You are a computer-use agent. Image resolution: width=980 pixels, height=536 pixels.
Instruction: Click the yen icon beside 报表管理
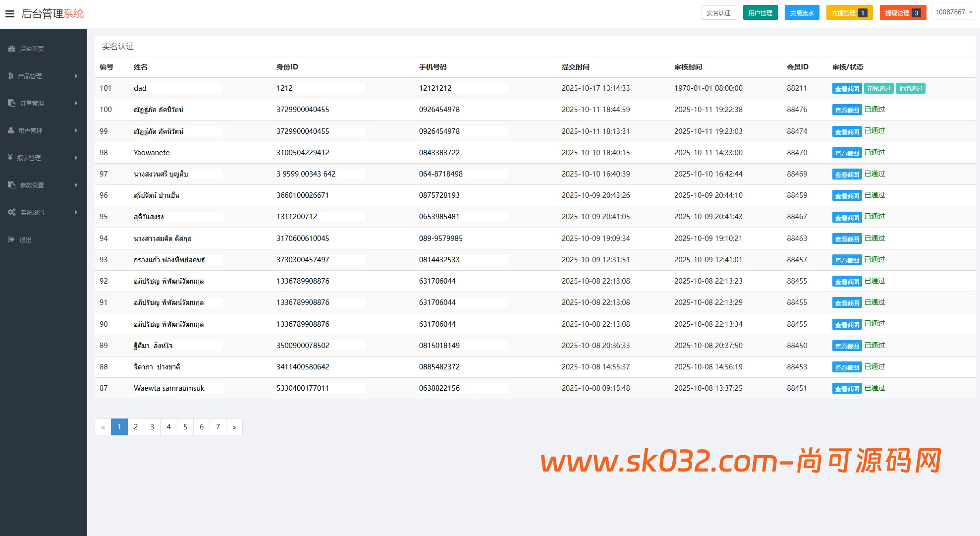click(10, 158)
